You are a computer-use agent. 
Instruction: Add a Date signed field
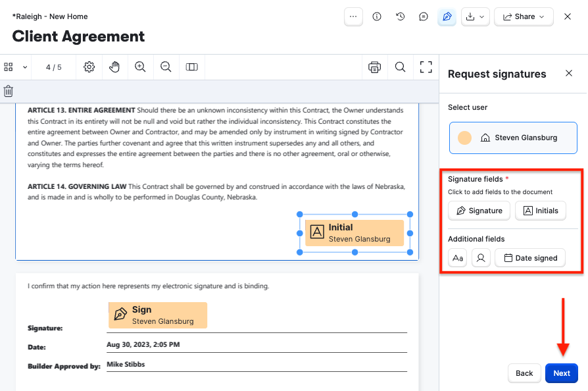[530, 258]
